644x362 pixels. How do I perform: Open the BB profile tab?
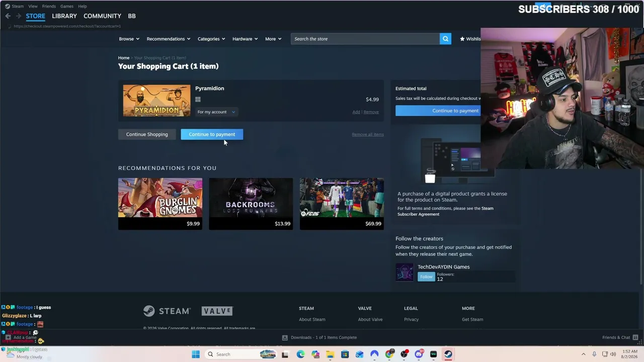pos(132,16)
